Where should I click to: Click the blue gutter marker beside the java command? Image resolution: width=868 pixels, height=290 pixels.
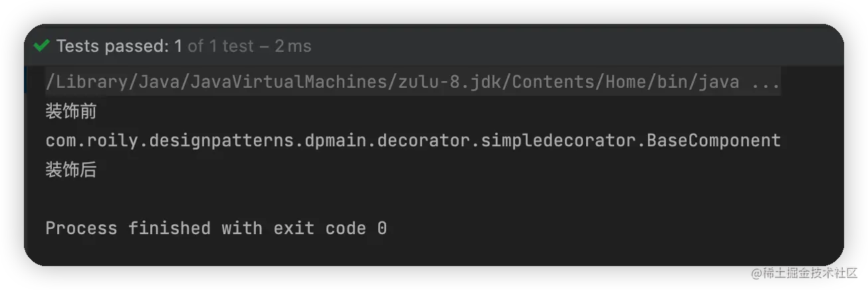click(27, 81)
